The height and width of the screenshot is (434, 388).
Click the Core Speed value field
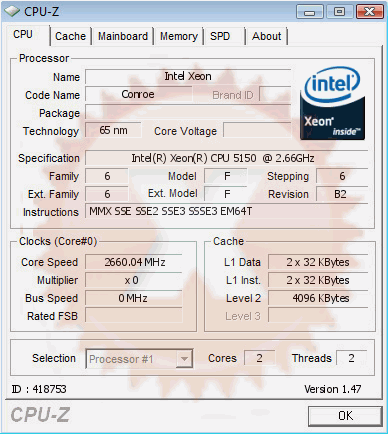(134, 262)
